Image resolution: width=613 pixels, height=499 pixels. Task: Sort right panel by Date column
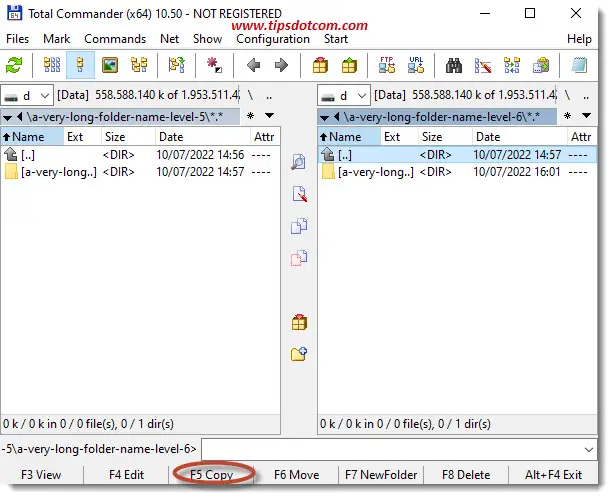tap(519, 137)
